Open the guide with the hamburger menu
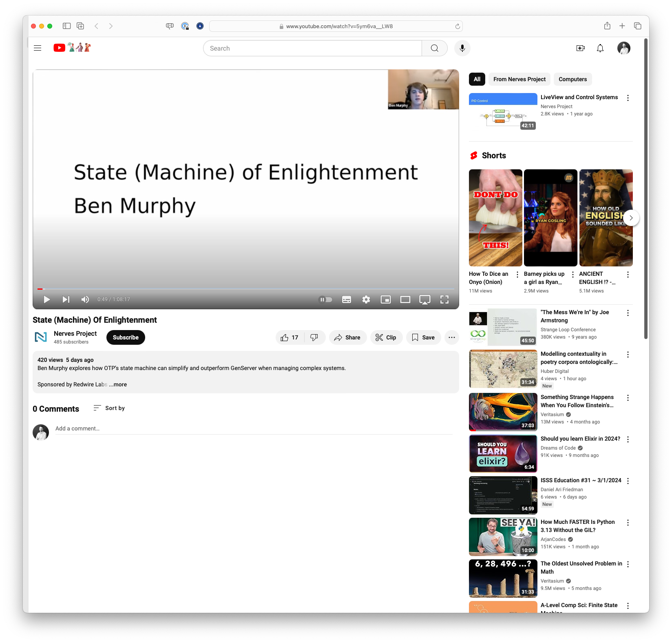The image size is (672, 643). (x=37, y=48)
